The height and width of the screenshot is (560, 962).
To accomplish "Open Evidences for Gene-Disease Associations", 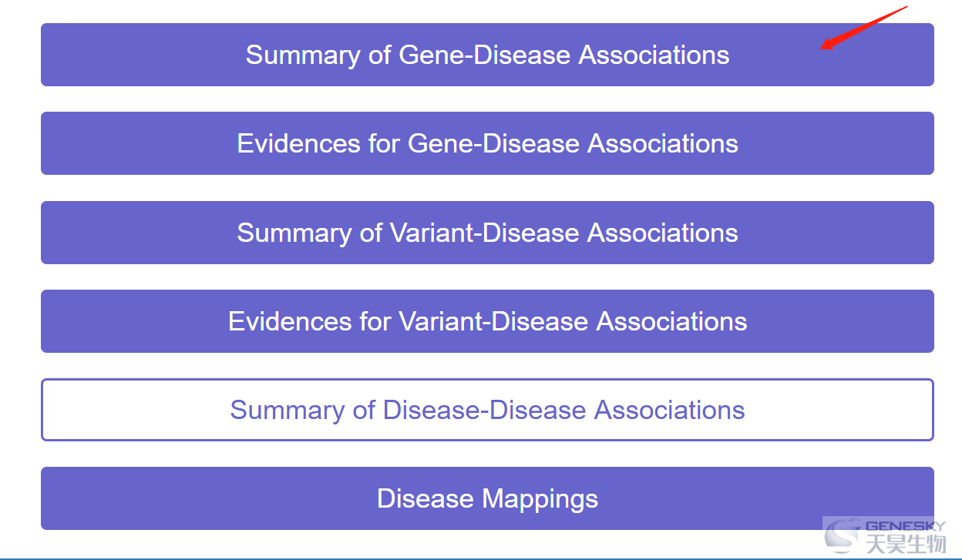I will pos(487,143).
